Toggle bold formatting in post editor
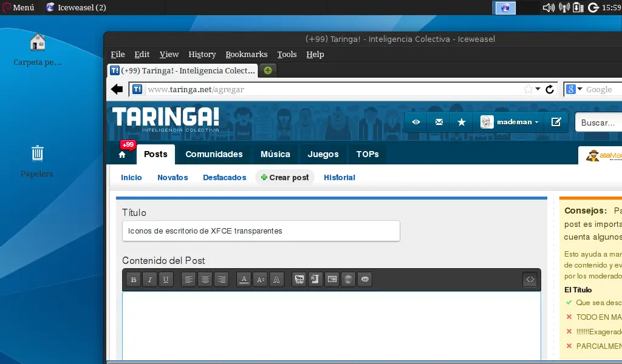Viewport: 622px width, 364px height. tap(134, 280)
